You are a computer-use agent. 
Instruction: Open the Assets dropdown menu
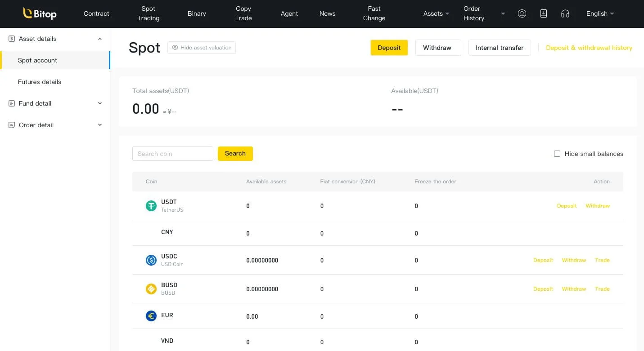[x=436, y=13]
